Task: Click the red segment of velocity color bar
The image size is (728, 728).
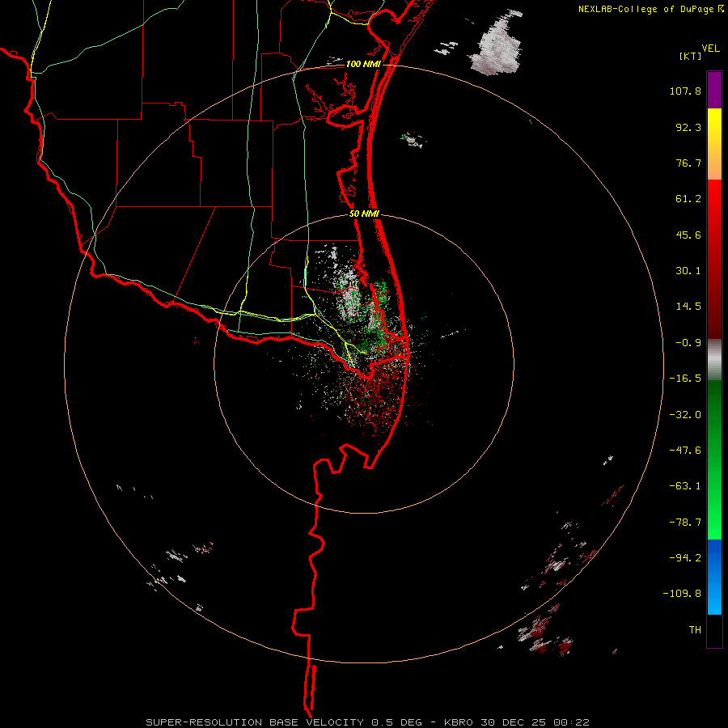Action: 714,259
